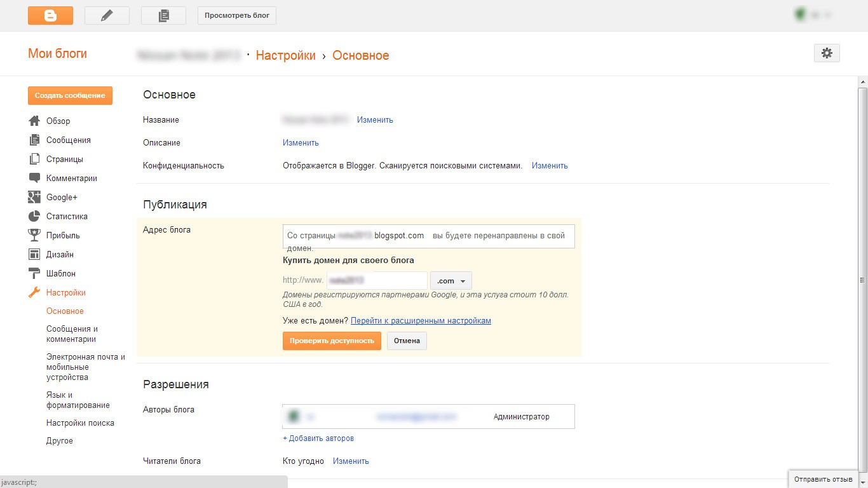Click the Google+ sidebar icon
The width and height of the screenshot is (868, 488).
click(x=34, y=197)
